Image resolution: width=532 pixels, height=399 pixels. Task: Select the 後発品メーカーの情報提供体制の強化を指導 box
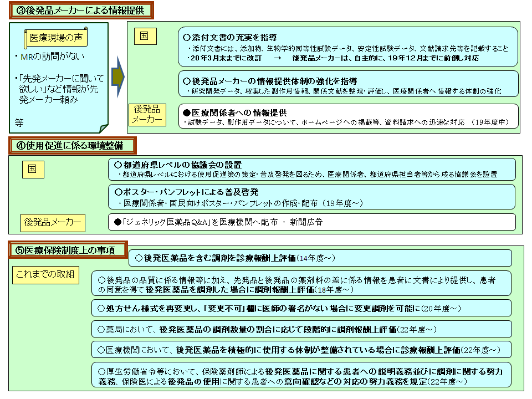point(347,85)
